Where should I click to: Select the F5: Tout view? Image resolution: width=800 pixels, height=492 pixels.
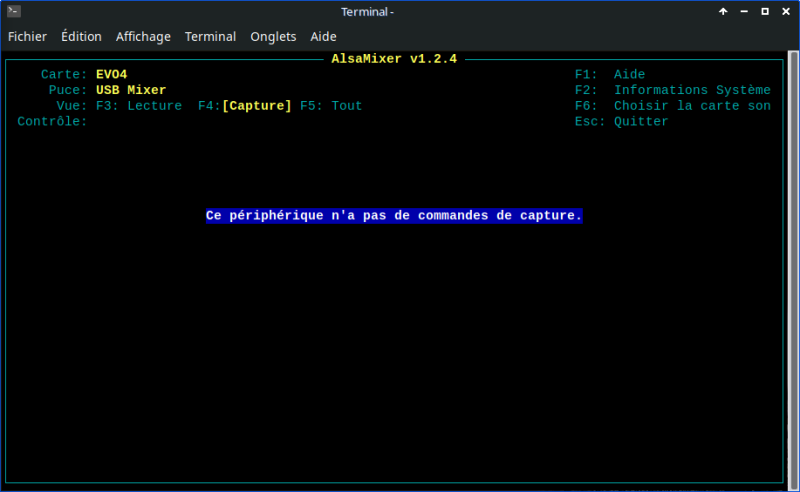(331, 106)
